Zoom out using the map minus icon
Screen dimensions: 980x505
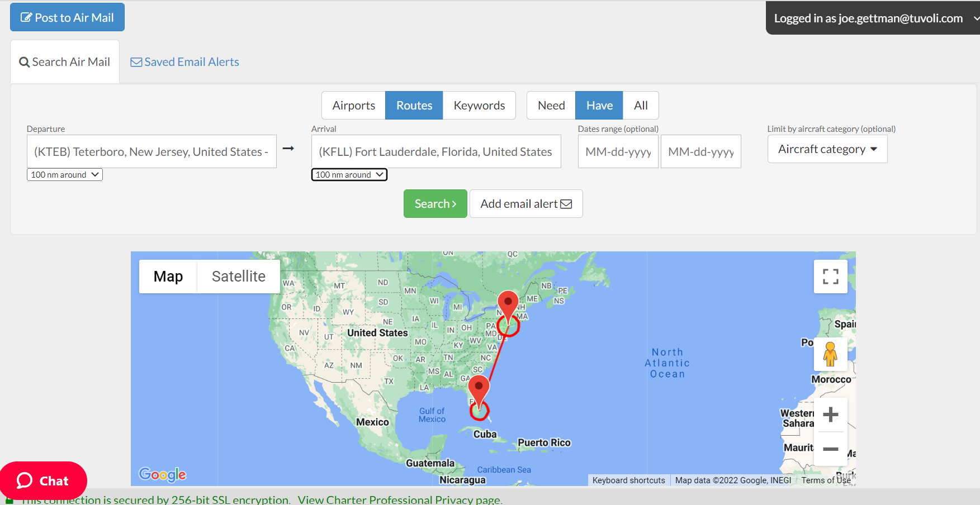point(830,449)
